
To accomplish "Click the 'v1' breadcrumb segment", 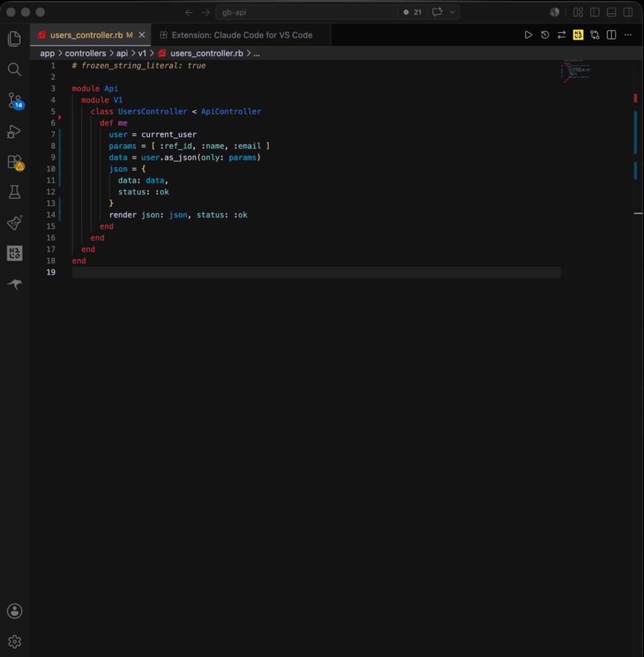I will click(142, 53).
